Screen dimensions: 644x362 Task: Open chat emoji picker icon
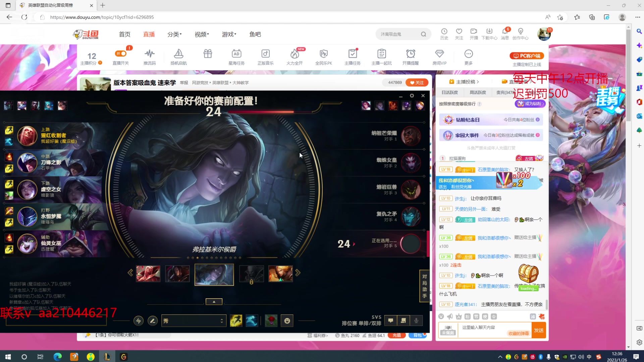coord(441,316)
